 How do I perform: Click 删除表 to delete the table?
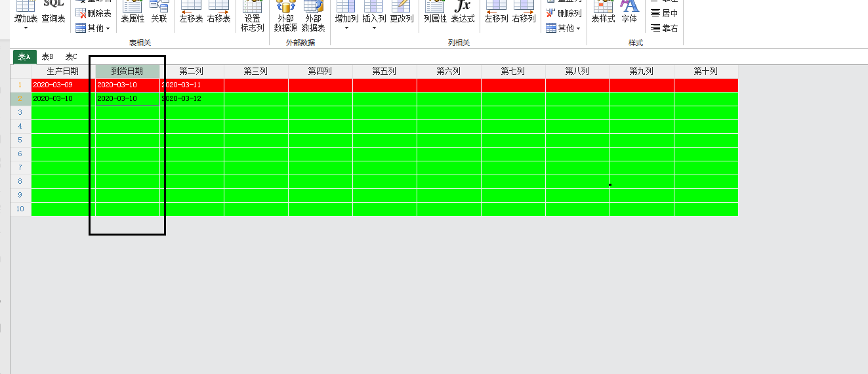93,13
